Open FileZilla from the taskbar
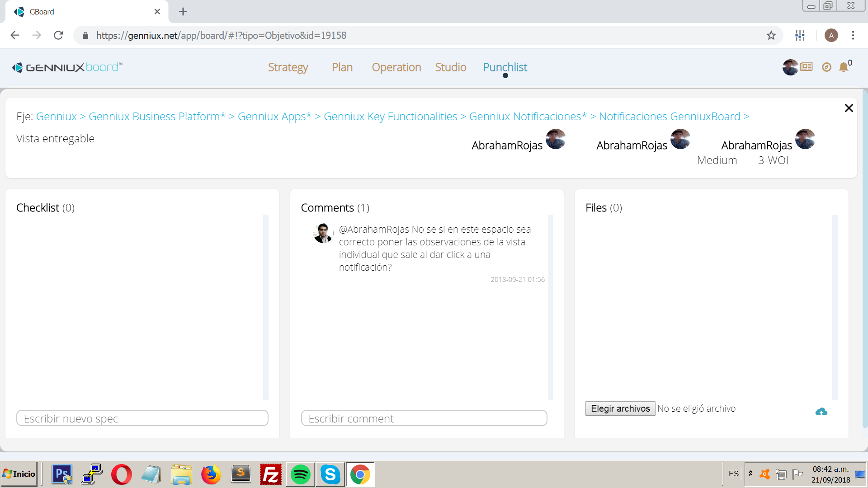The height and width of the screenshot is (488, 868). [x=271, y=474]
